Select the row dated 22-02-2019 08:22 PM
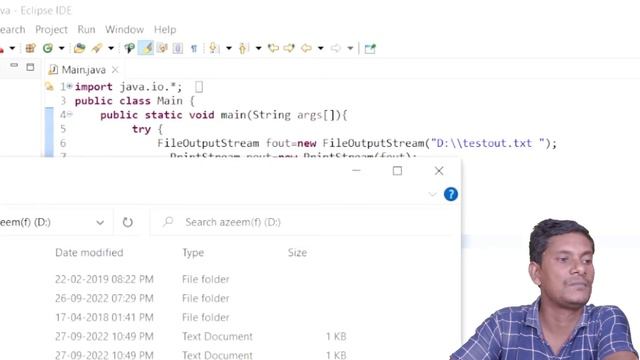 tap(200, 279)
